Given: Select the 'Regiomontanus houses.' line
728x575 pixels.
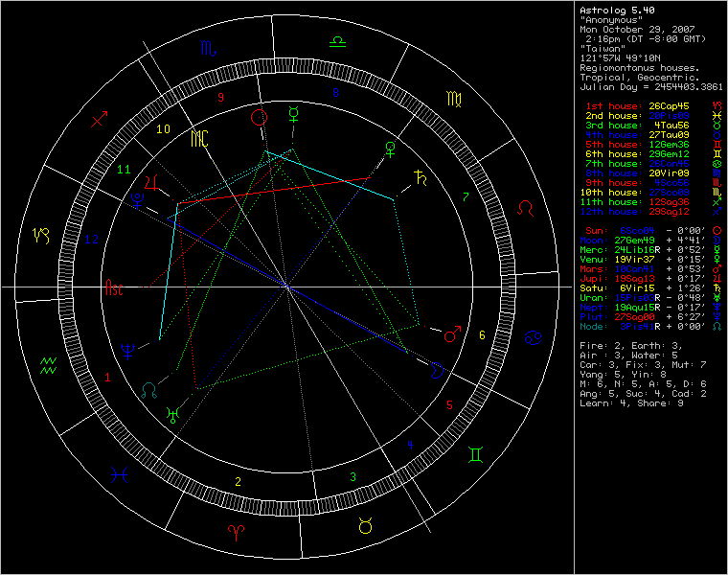Looking at the screenshot, I should point(640,68).
